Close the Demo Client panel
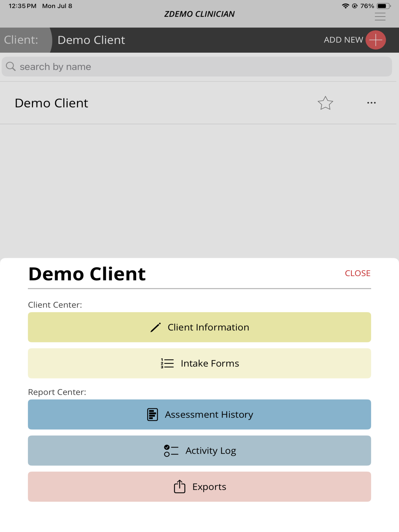The width and height of the screenshot is (399, 532). [x=357, y=273]
